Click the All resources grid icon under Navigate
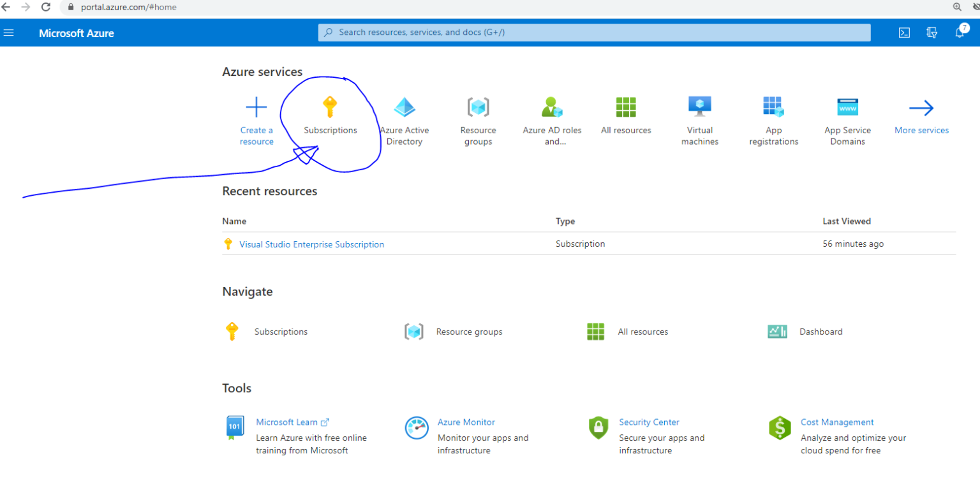This screenshot has height=486, width=980. (595, 332)
